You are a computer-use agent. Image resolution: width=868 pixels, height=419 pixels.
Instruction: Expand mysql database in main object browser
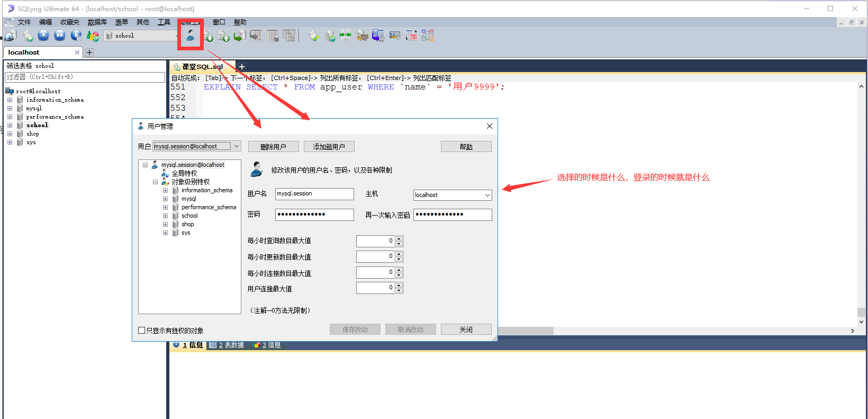click(x=10, y=108)
